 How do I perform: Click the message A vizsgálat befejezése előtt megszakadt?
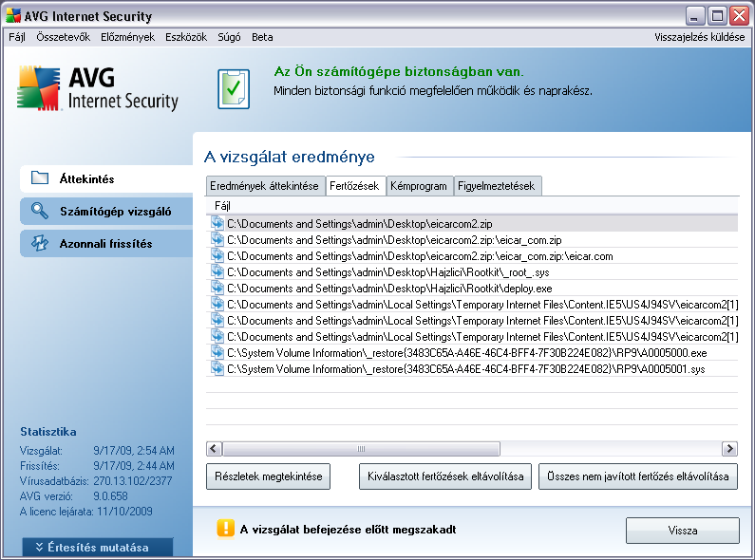[x=348, y=530]
